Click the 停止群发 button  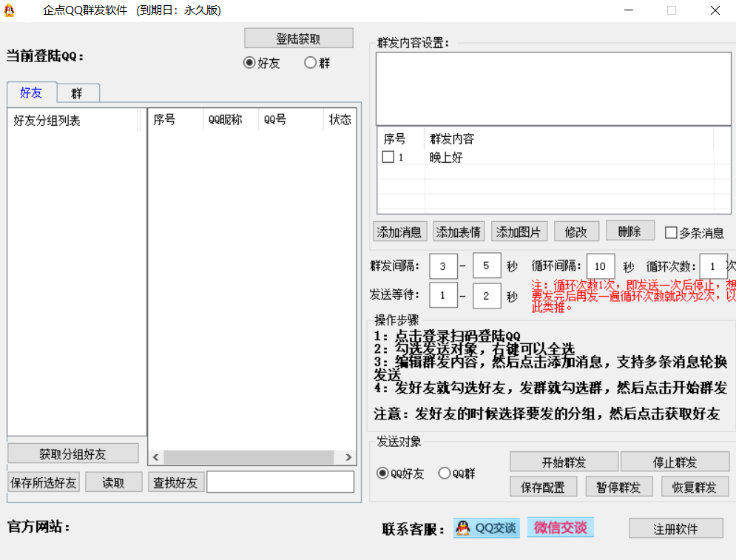tap(675, 462)
